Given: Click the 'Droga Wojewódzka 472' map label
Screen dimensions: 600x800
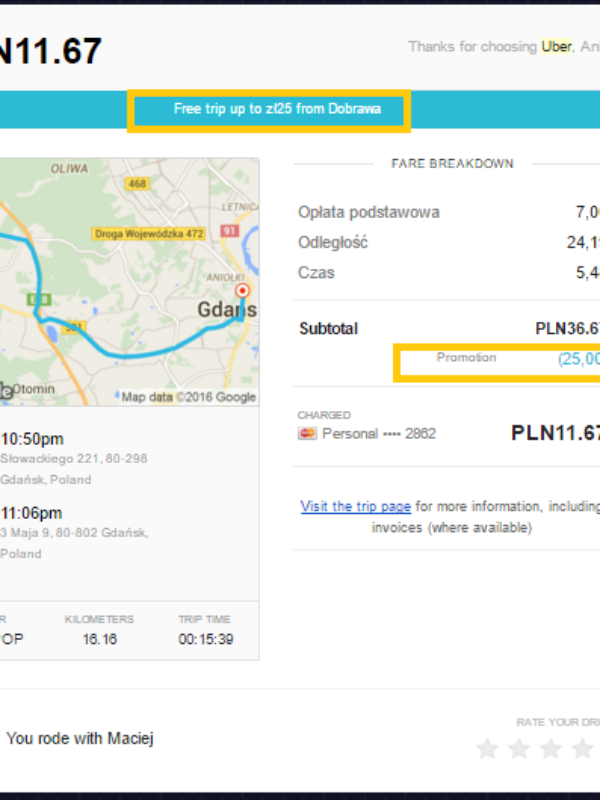Looking at the screenshot, I should click(148, 234).
